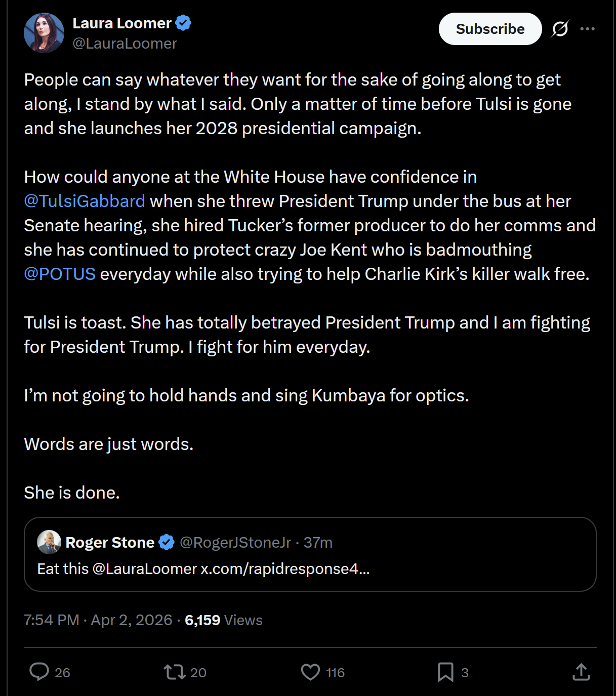The height and width of the screenshot is (696, 616).
Task: Open the three-dot more options menu
Action: [x=587, y=29]
